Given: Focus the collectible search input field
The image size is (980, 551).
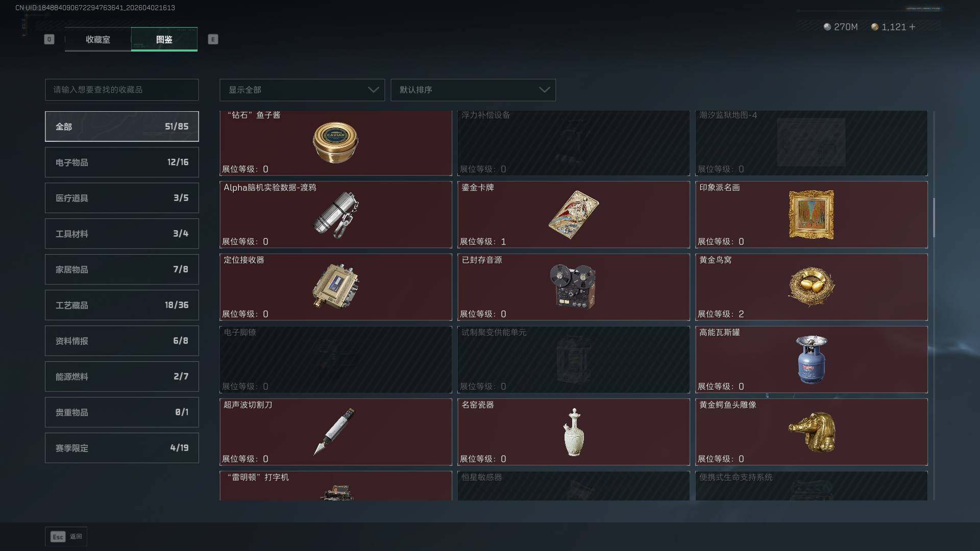Looking at the screenshot, I should (x=122, y=90).
